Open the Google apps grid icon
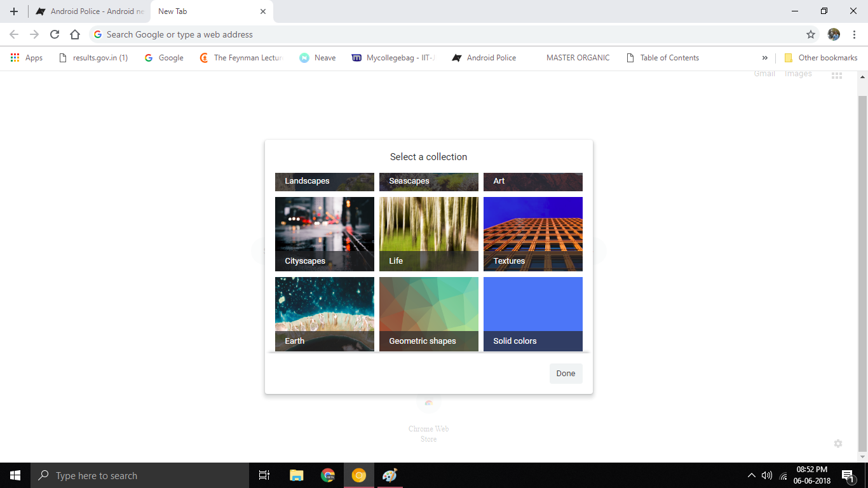This screenshot has width=868, height=488. [837, 75]
